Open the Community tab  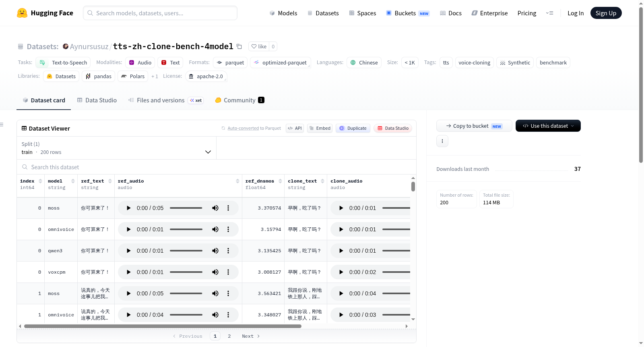(240, 100)
